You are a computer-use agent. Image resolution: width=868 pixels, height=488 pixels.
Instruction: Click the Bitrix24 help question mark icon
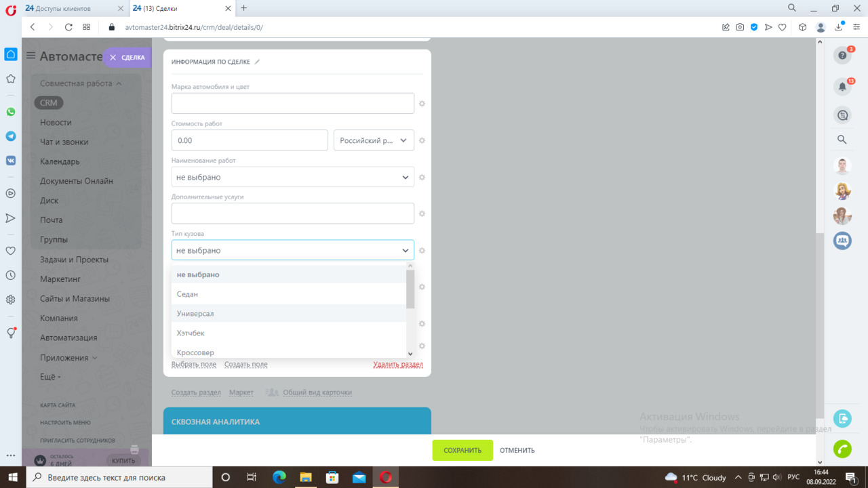[x=842, y=56]
